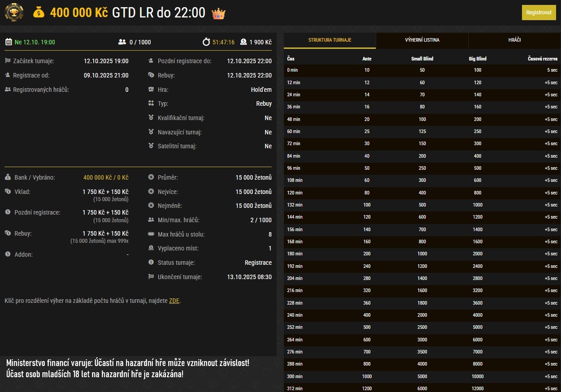This screenshot has height=392, width=561.
Task: Click the Big Blind column header
Action: 477,59
